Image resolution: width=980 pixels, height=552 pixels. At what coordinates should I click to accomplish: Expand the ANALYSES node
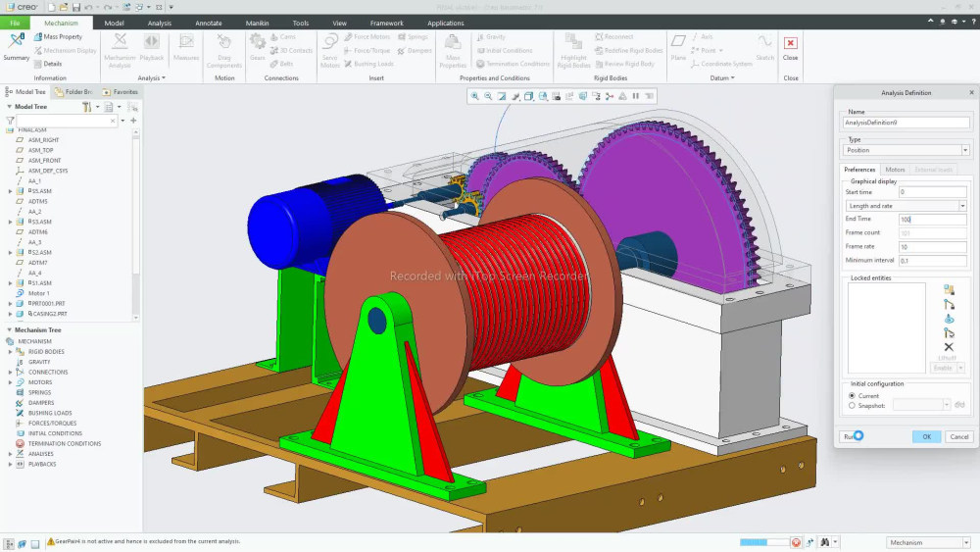point(10,454)
